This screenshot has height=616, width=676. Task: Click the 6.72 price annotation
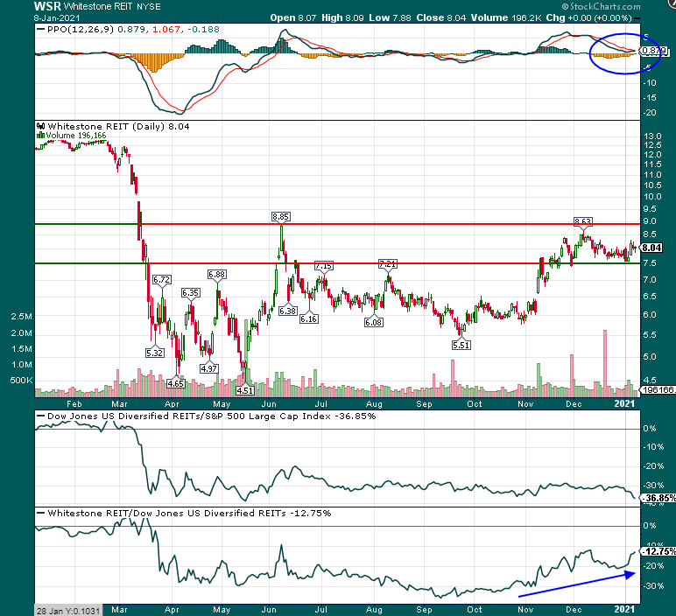coord(162,280)
